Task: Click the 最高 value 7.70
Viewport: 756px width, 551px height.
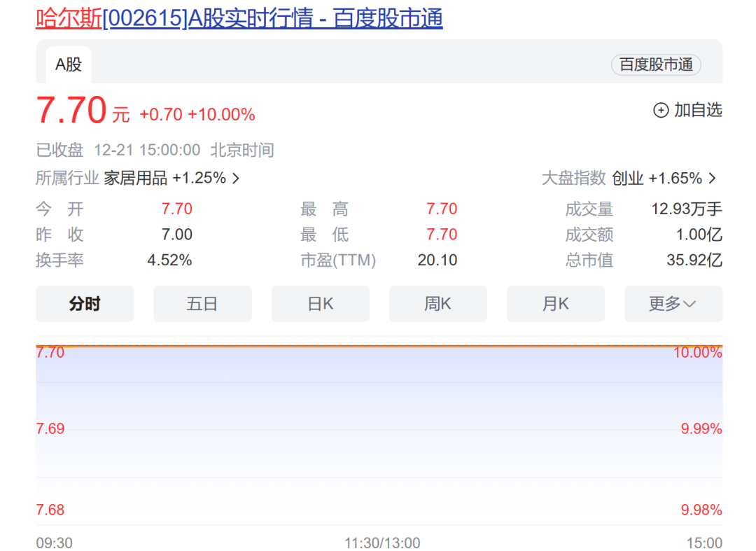Action: [441, 209]
